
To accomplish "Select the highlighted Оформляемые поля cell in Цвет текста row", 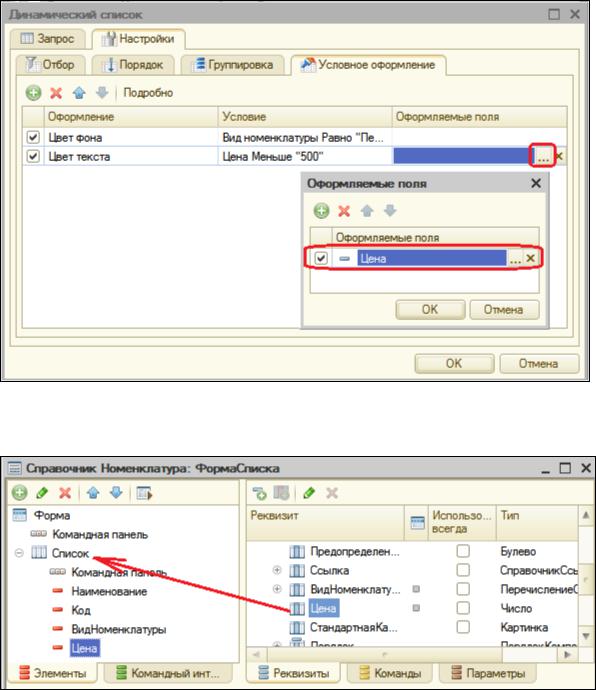I will click(463, 156).
